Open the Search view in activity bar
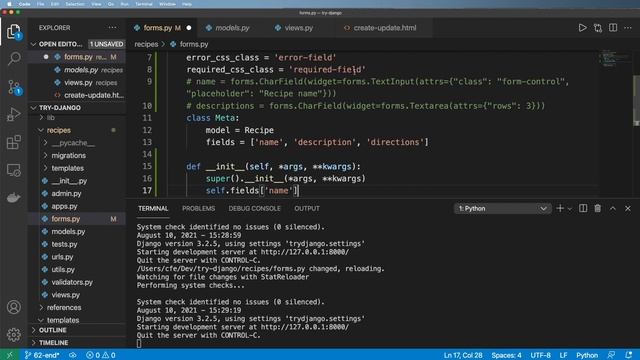 pyautogui.click(x=13, y=58)
